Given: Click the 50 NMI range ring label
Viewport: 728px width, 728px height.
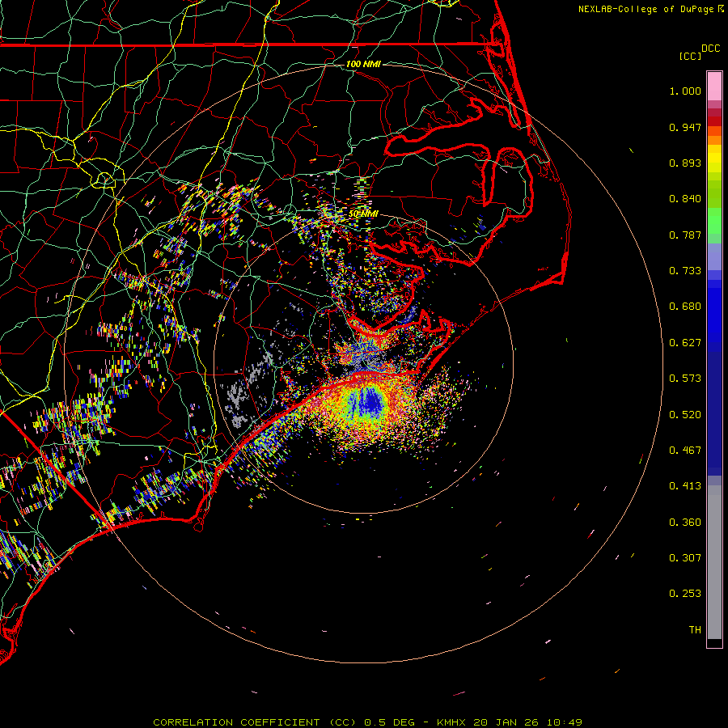Looking at the screenshot, I should tap(363, 214).
